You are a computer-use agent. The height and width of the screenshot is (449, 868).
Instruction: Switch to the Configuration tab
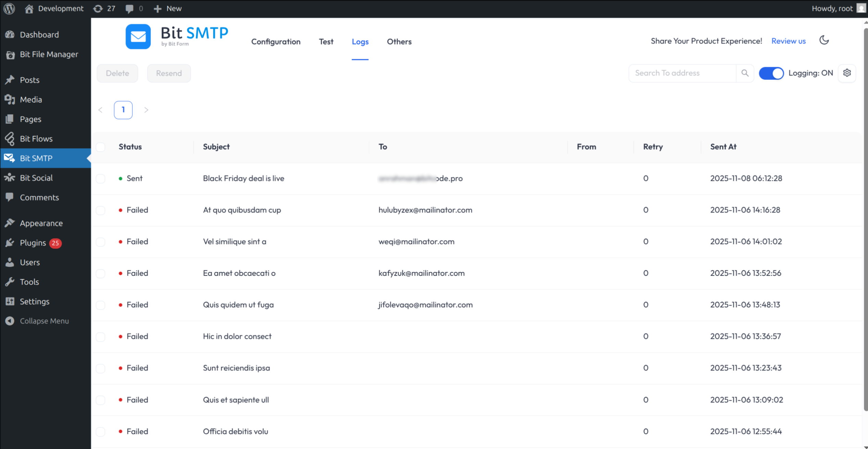(x=276, y=41)
